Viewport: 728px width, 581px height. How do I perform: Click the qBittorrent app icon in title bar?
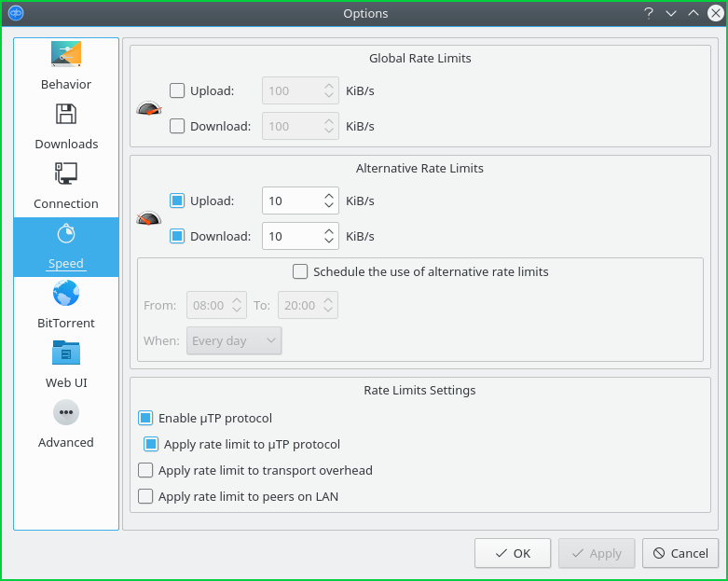point(16,13)
